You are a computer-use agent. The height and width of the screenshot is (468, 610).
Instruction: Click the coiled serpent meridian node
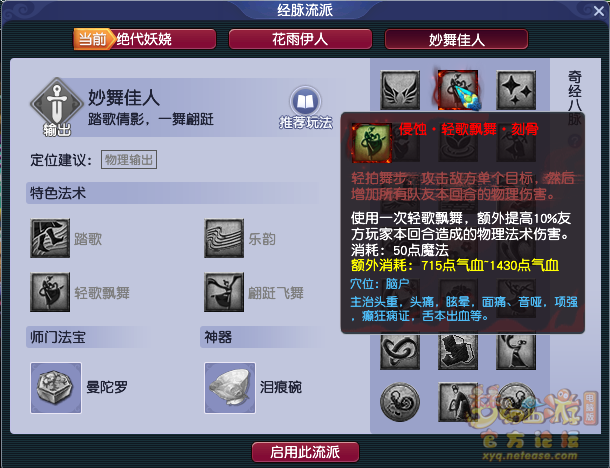point(400,352)
